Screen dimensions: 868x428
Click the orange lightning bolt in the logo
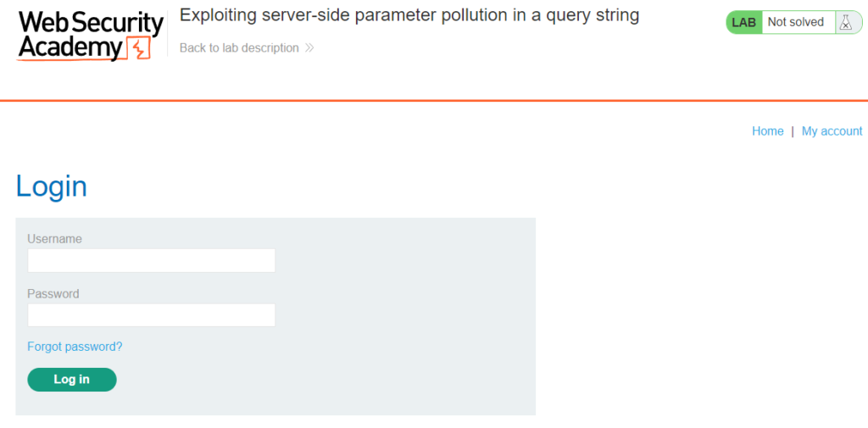click(138, 48)
